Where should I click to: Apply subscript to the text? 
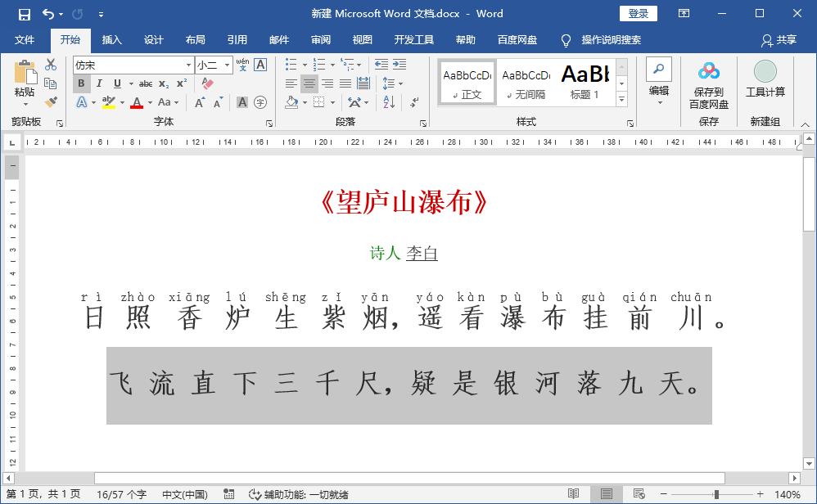[165, 83]
